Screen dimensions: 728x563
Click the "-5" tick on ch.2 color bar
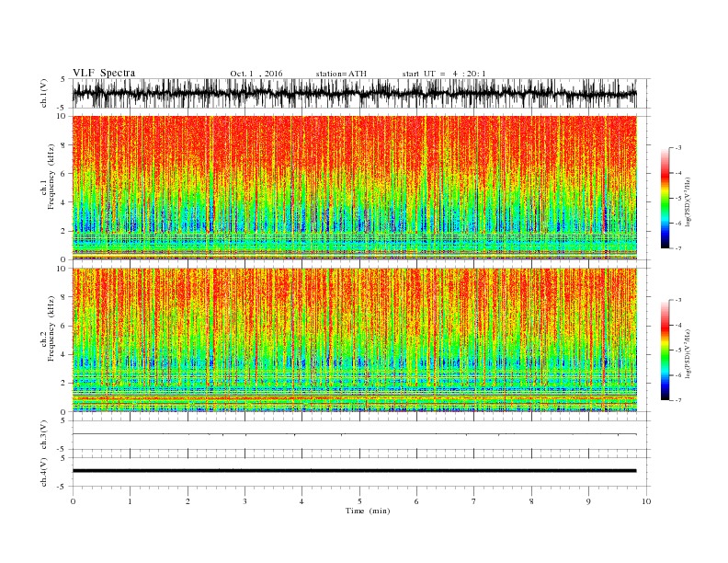pyautogui.click(x=678, y=350)
